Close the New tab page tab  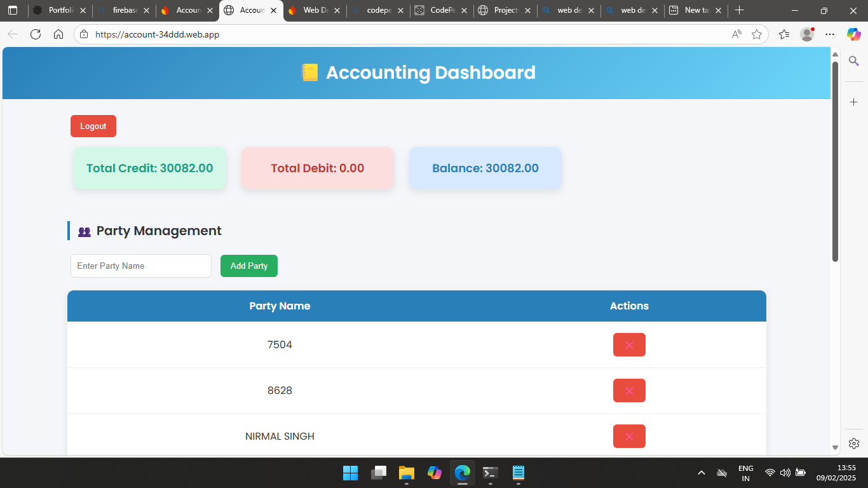pos(718,11)
